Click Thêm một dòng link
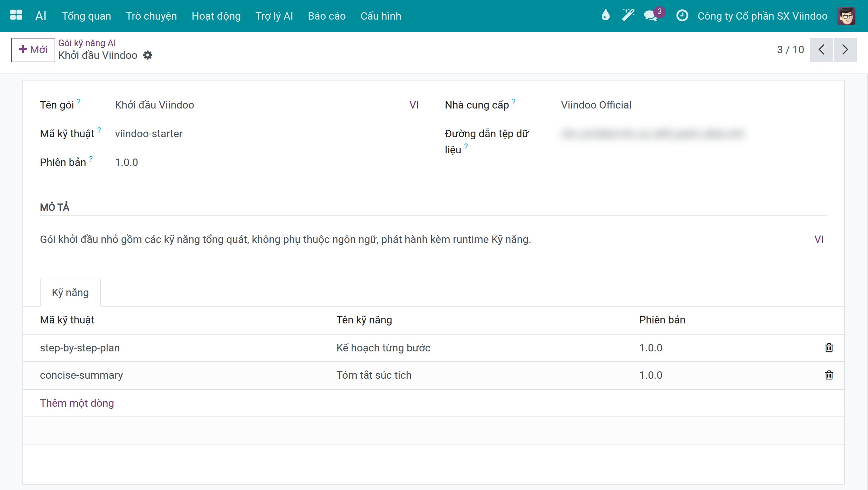The width and height of the screenshot is (868, 490). tap(77, 403)
